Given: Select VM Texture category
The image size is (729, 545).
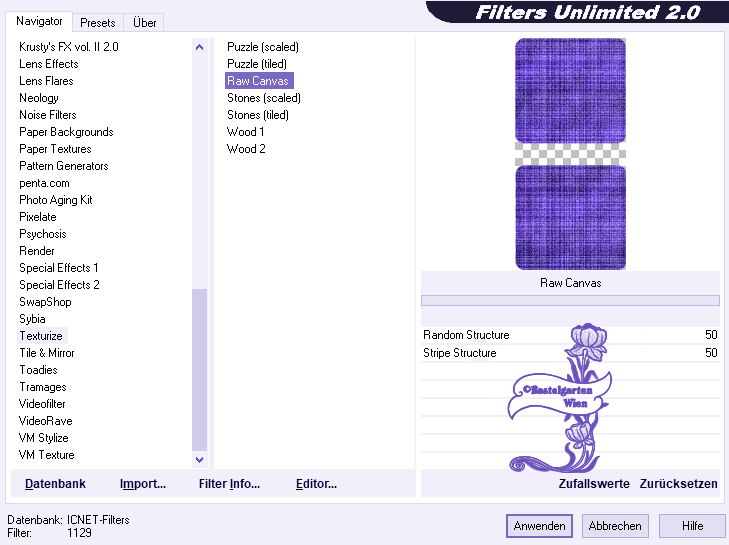Looking at the screenshot, I should pos(46,455).
